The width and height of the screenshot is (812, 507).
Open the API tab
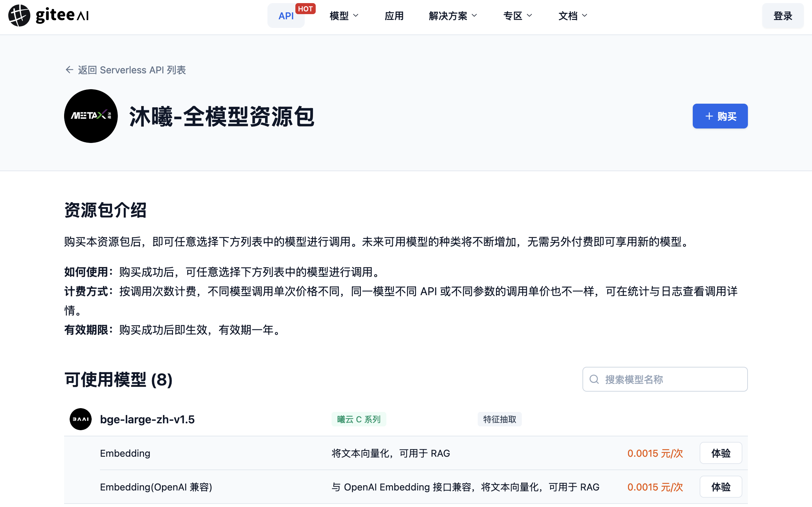[286, 16]
